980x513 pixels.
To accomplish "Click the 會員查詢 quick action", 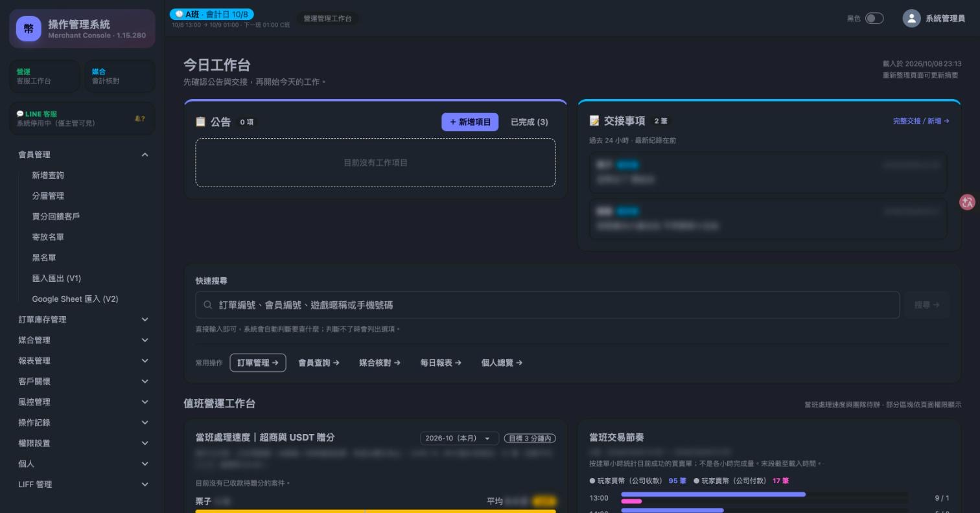I will [x=319, y=363].
